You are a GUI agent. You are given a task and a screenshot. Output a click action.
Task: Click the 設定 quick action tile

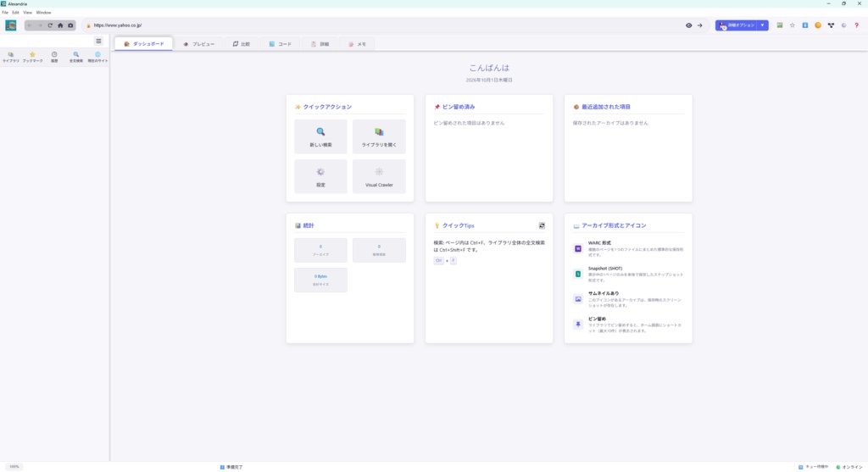coord(320,176)
